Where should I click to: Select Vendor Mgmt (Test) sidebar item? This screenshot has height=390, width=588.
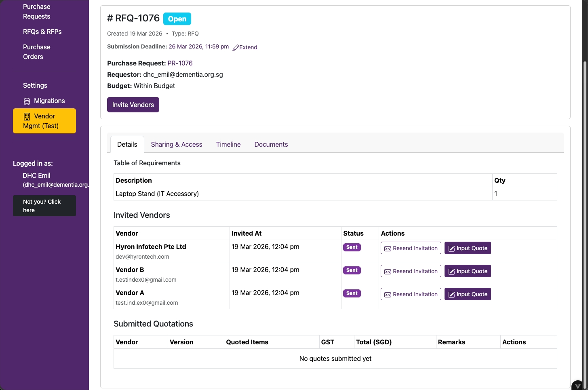(44, 121)
